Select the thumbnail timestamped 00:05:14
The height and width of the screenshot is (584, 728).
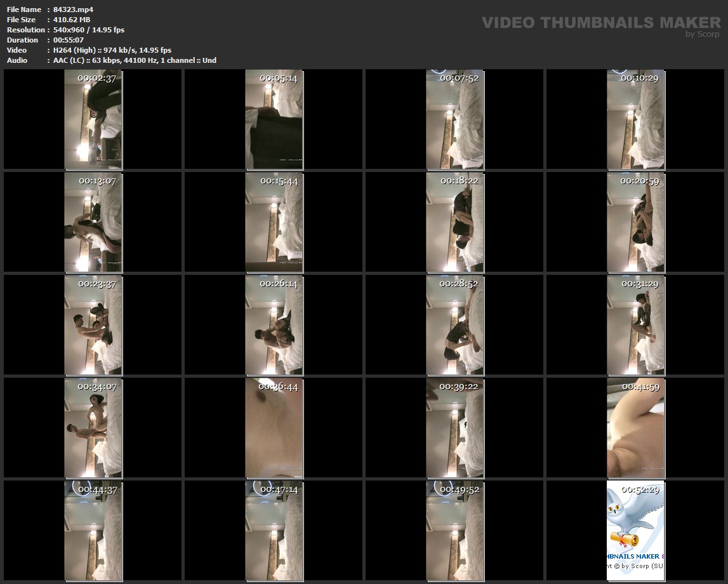coord(274,119)
